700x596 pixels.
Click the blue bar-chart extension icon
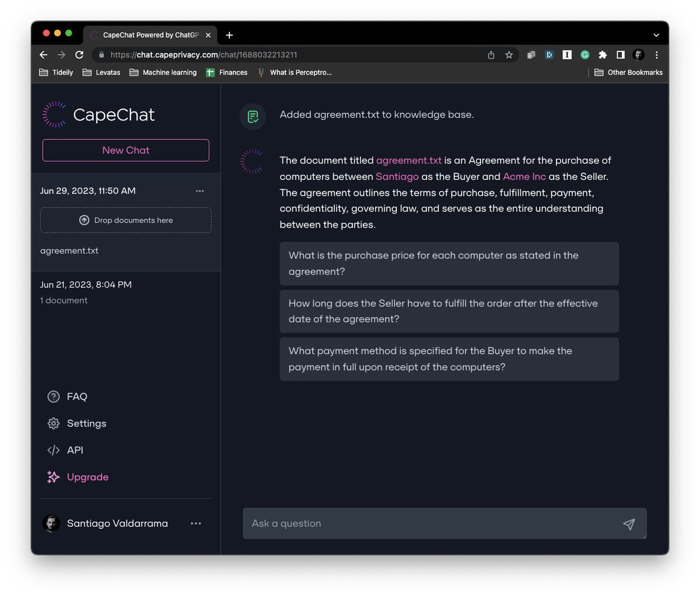549,55
